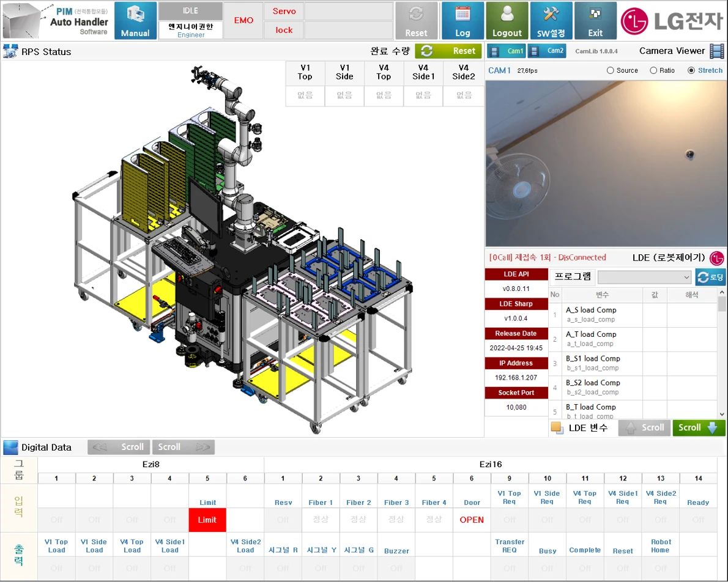This screenshot has height=582, width=728.
Task: Click the RPS Status panel icon
Action: click(10, 51)
